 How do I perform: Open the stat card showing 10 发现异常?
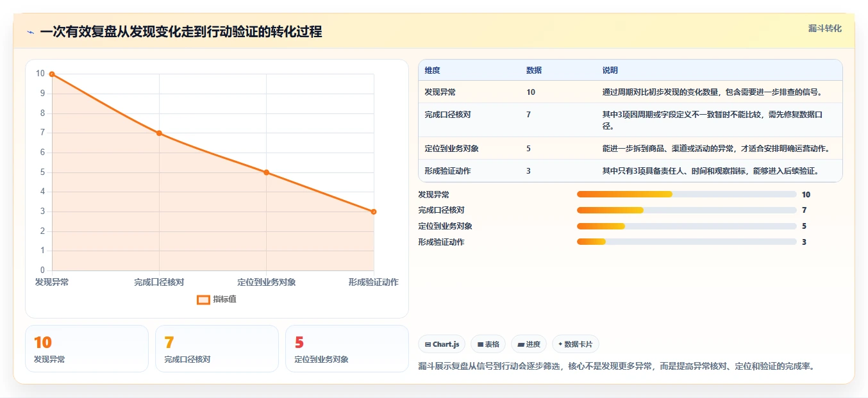tap(87, 349)
